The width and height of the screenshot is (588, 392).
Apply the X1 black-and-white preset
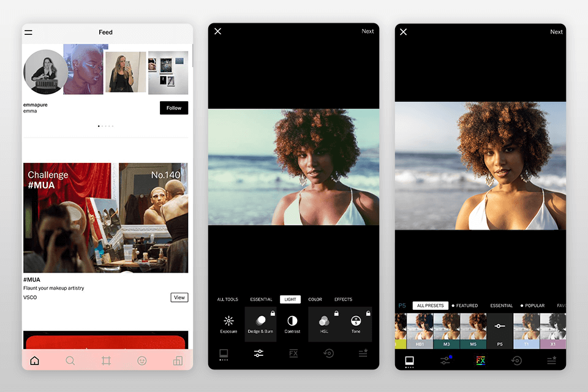point(553,331)
